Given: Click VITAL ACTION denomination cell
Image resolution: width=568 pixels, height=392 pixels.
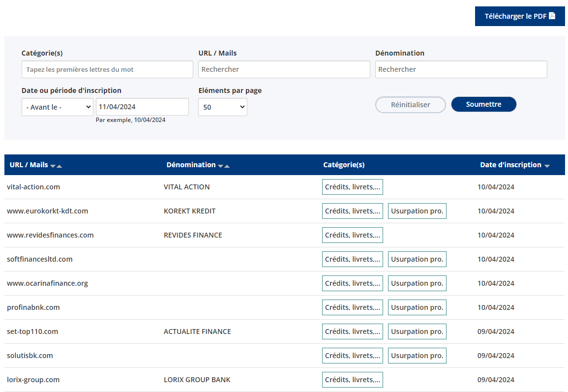Looking at the screenshot, I should (x=186, y=187).
